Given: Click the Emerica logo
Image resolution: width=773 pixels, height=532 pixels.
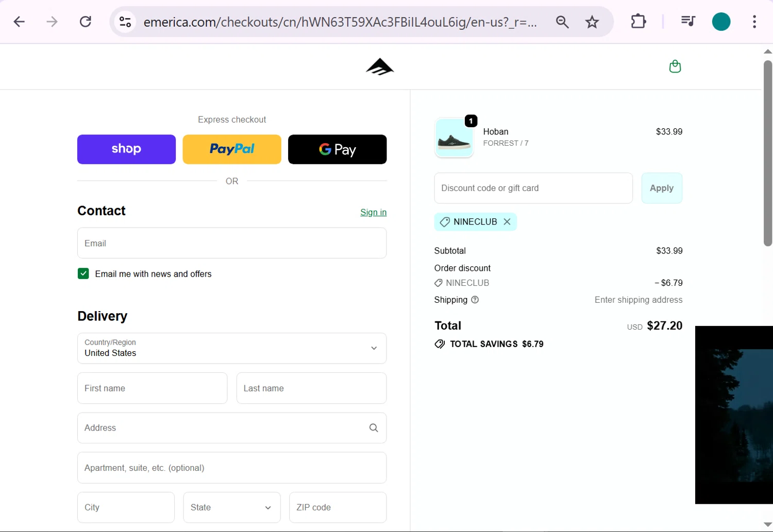Looking at the screenshot, I should click(380, 66).
